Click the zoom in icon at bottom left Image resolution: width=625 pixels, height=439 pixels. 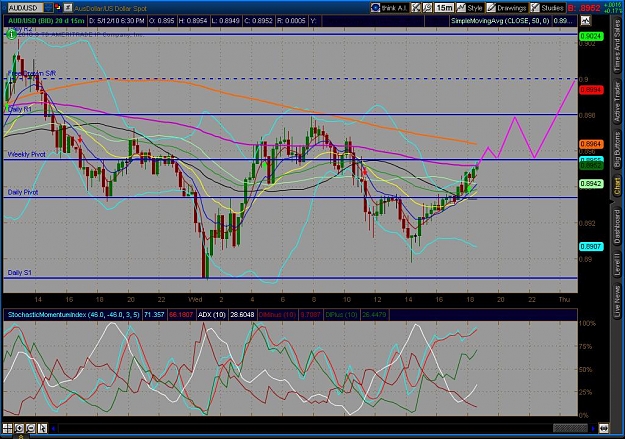pyautogui.click(x=19, y=429)
